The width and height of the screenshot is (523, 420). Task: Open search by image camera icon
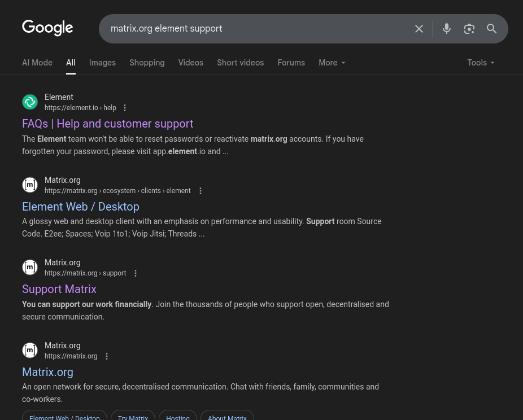click(x=469, y=29)
